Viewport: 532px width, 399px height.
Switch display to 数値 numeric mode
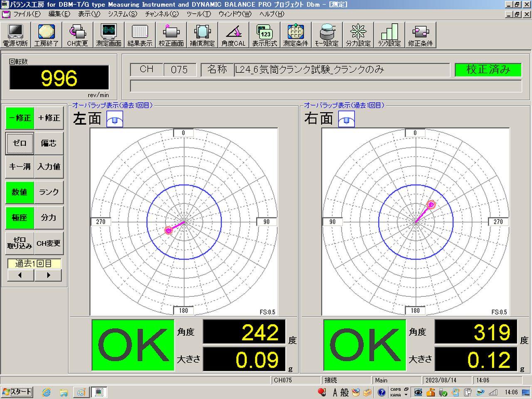pos(20,192)
